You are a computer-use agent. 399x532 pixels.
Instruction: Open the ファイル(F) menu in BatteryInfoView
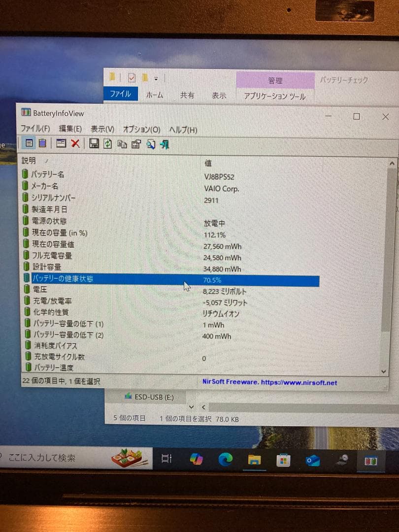pyautogui.click(x=35, y=129)
